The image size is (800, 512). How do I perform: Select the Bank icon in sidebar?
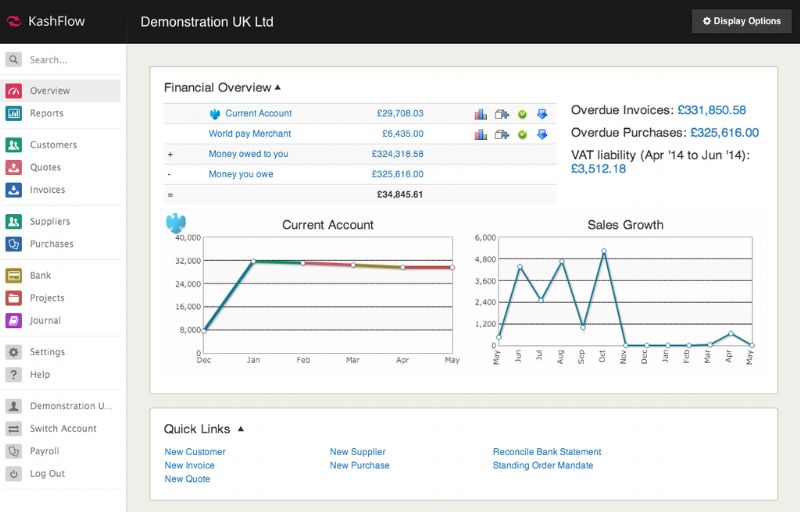[14, 275]
